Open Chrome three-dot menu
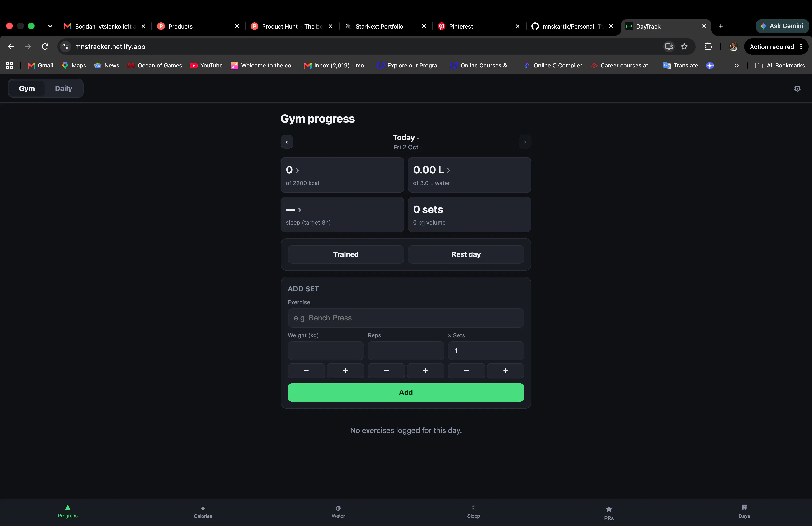The height and width of the screenshot is (526, 812). point(801,47)
